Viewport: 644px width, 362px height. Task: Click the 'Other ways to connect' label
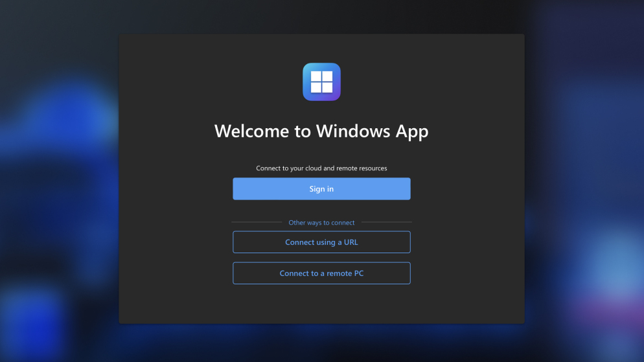point(321,223)
